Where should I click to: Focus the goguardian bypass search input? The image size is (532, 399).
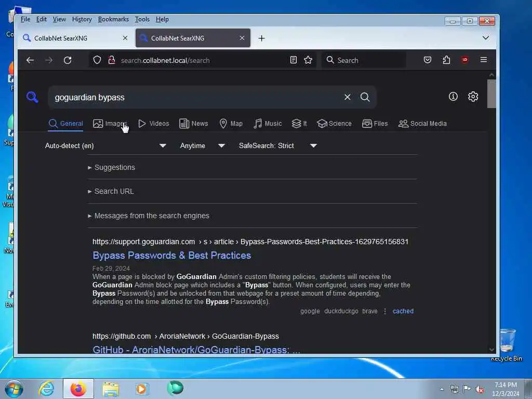(x=197, y=97)
